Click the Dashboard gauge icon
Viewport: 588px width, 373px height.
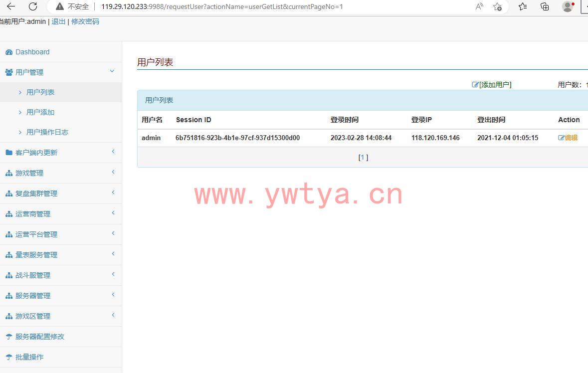pos(9,52)
